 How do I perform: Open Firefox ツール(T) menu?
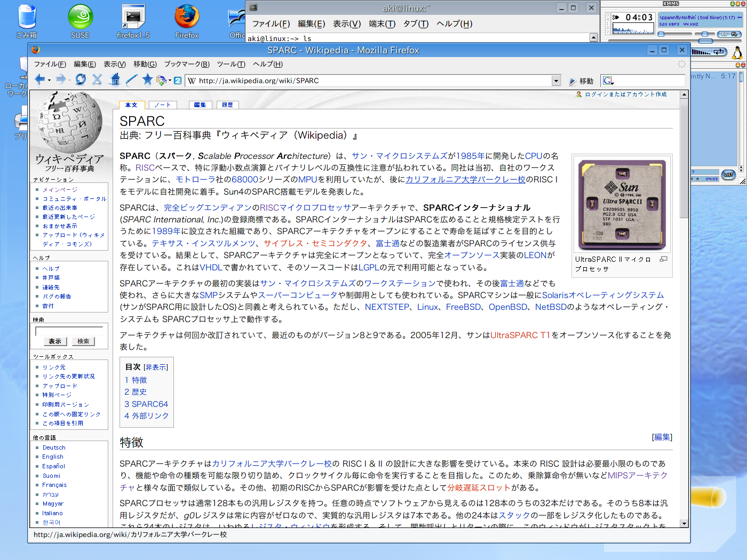coord(231,64)
